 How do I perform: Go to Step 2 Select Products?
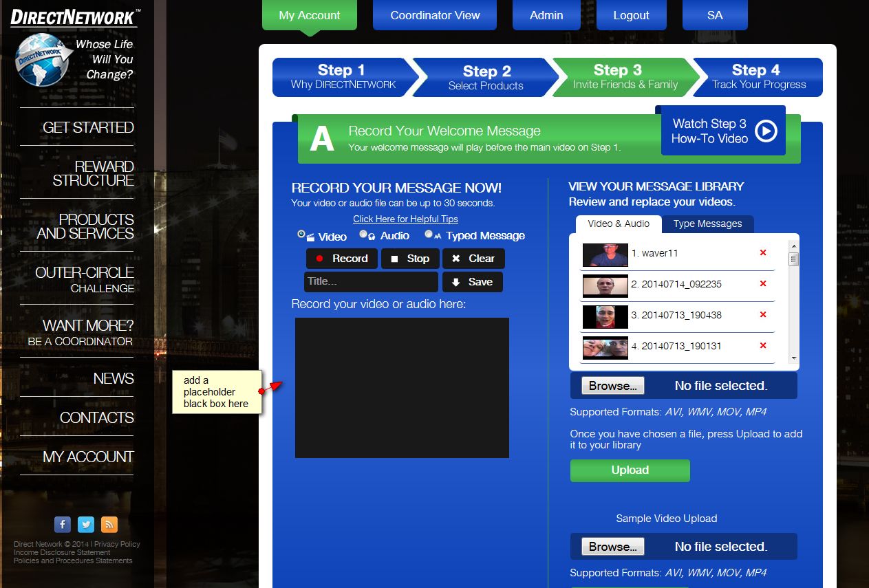[486, 77]
